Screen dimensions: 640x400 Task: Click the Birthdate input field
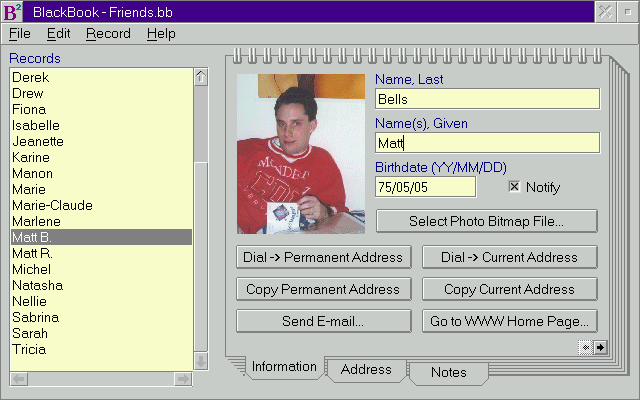425,187
